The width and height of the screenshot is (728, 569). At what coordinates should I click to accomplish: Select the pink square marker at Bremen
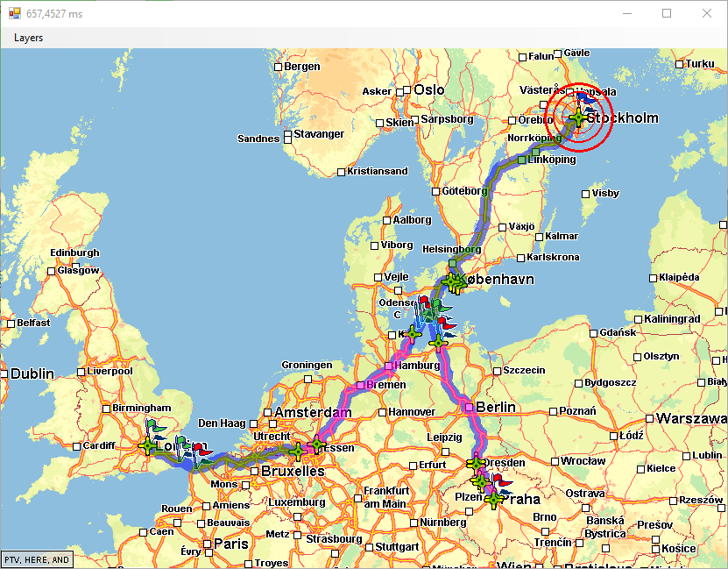tap(360, 385)
